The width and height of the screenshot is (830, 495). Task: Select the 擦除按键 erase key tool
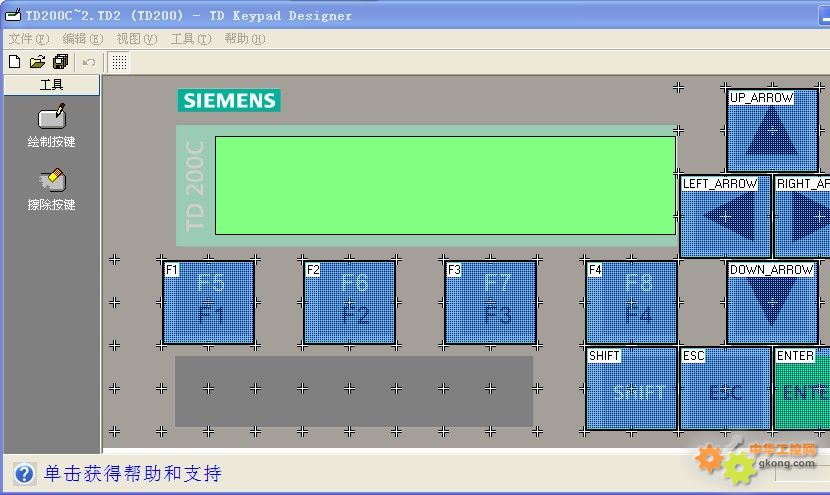51,190
